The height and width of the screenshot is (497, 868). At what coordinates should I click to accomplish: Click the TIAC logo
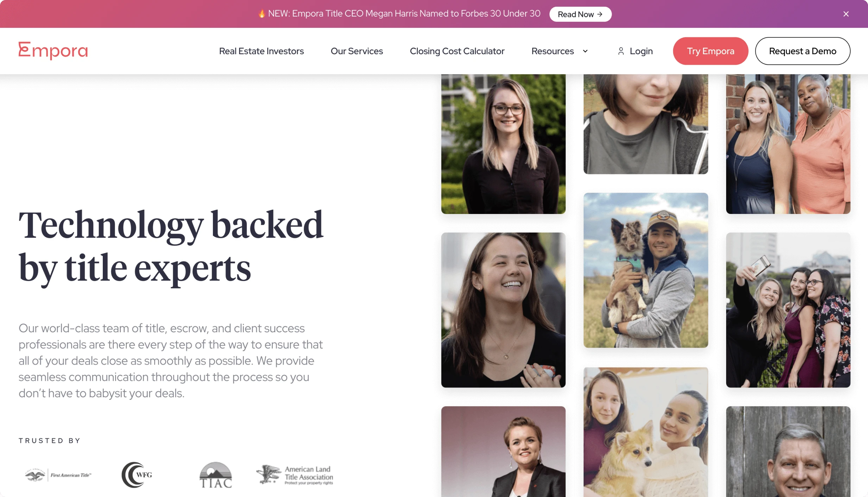click(x=216, y=475)
